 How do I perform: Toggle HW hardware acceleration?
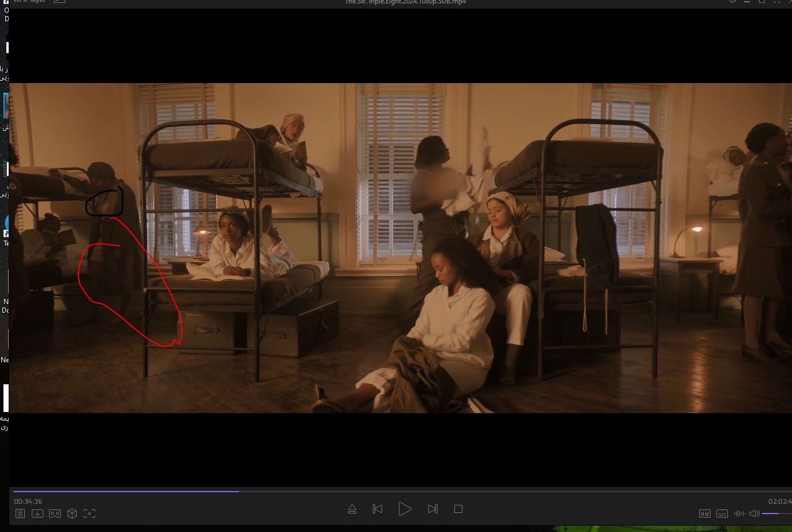pos(705,514)
